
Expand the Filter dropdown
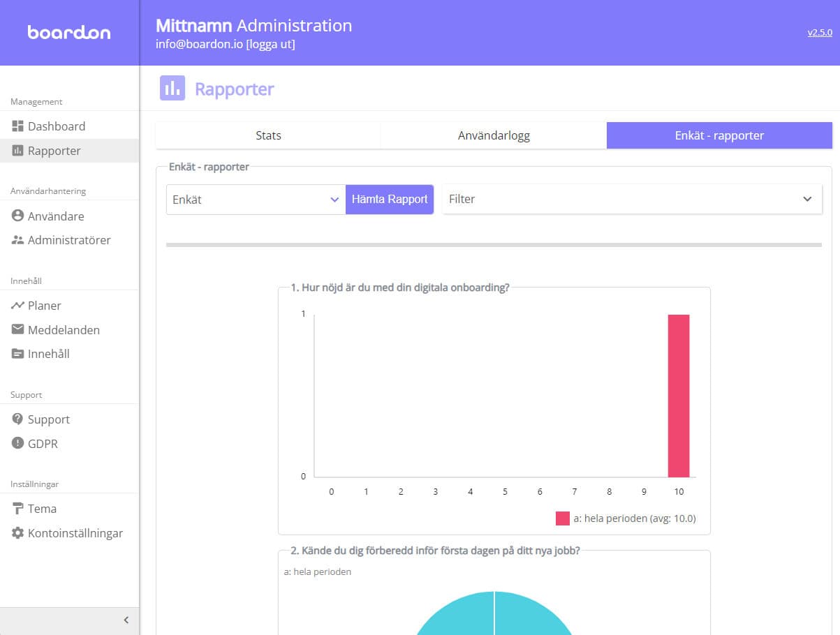[x=632, y=199]
